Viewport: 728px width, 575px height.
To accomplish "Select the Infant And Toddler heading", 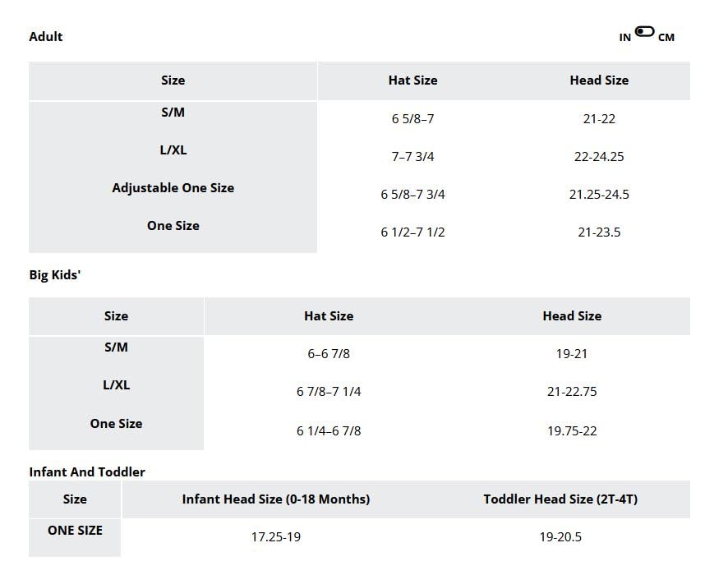I will coord(87,472).
